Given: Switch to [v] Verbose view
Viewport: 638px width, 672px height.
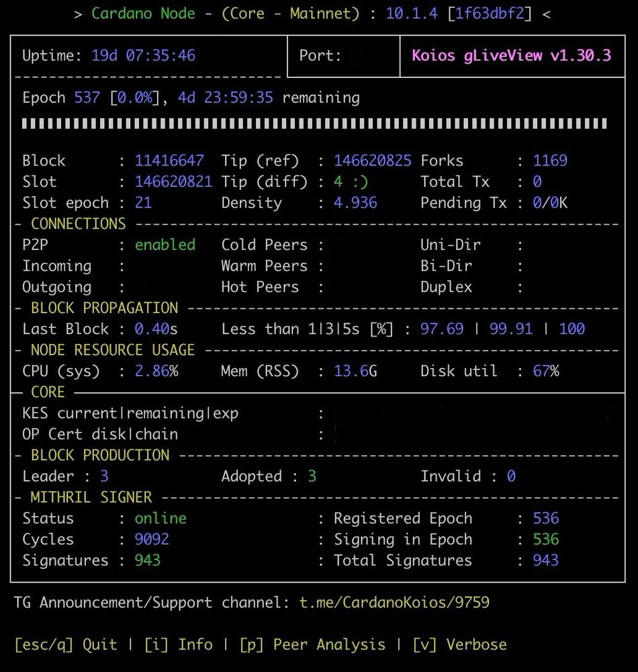Looking at the screenshot, I should coord(459,644).
